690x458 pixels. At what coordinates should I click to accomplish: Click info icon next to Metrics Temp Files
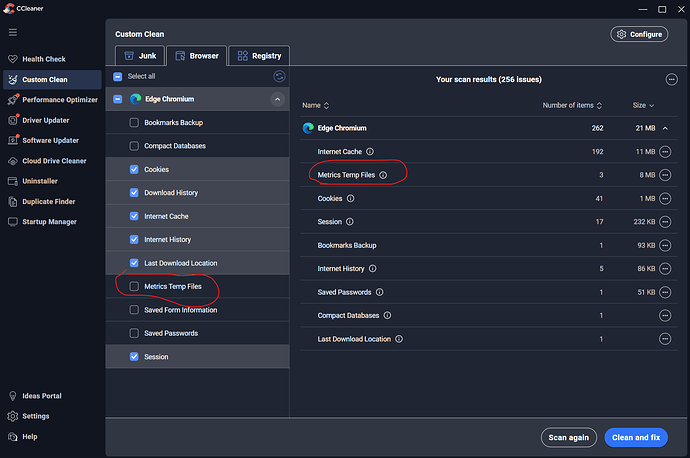pyautogui.click(x=383, y=175)
